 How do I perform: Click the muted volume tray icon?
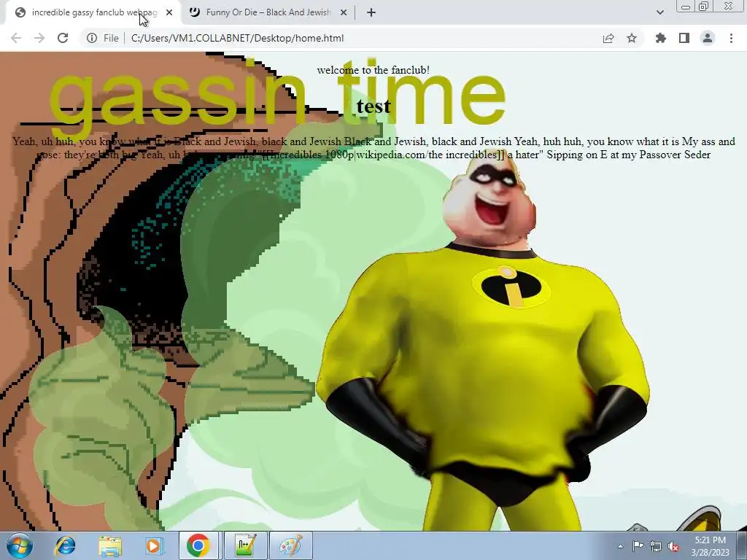pyautogui.click(x=673, y=546)
